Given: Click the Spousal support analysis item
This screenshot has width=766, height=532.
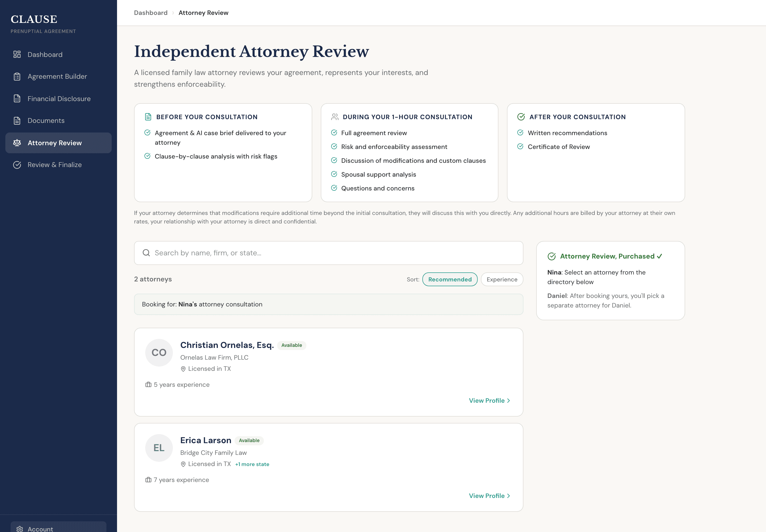Looking at the screenshot, I should pyautogui.click(x=378, y=174).
